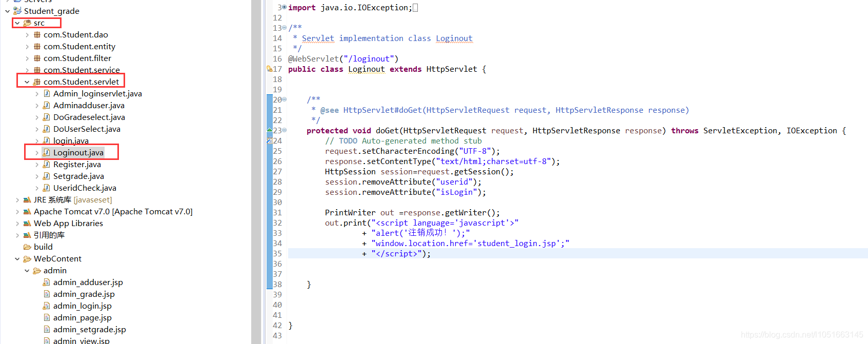Expand Apache Tomcat v7.0 library arrow

[x=17, y=212]
